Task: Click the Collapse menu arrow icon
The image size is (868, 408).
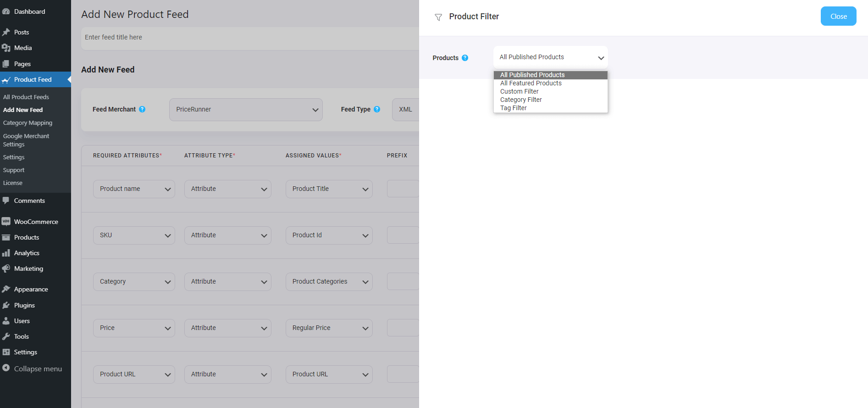Action: click(x=6, y=368)
